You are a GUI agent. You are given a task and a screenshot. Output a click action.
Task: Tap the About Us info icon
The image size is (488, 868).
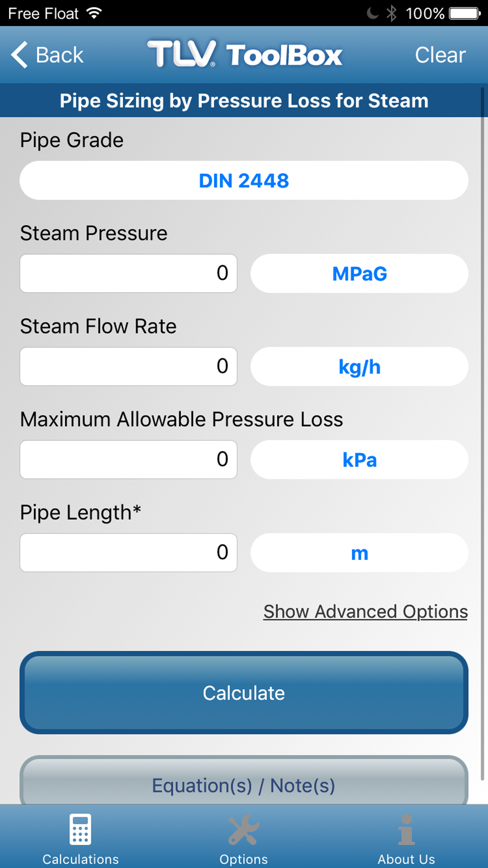click(406, 829)
